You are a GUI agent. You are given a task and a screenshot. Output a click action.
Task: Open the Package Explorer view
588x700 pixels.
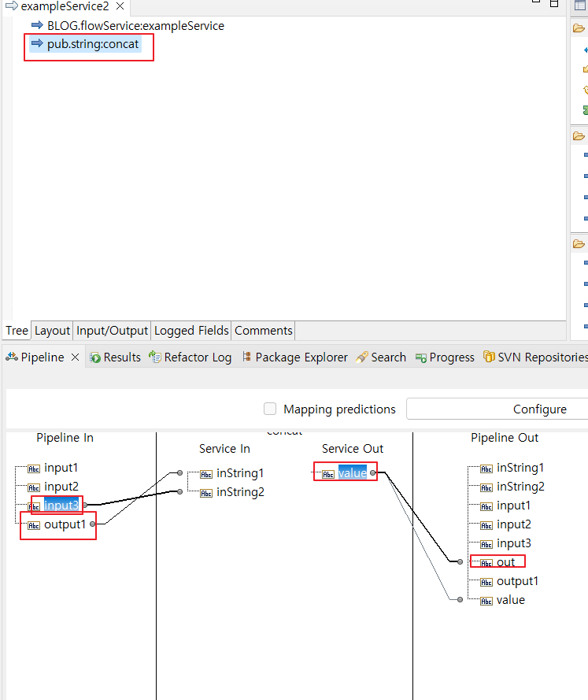pos(301,357)
